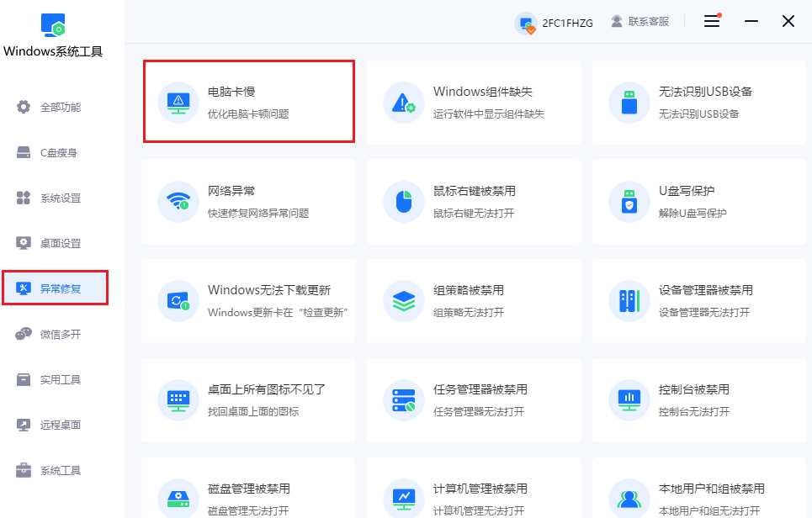Select the C盘瘦身 disk icon

24,152
